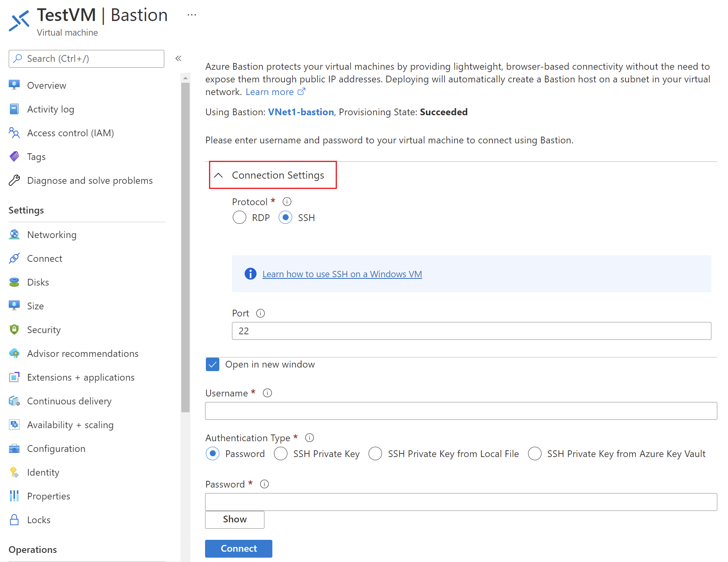Select the RDP protocol radio button
This screenshot has width=728, height=562.
(x=239, y=217)
